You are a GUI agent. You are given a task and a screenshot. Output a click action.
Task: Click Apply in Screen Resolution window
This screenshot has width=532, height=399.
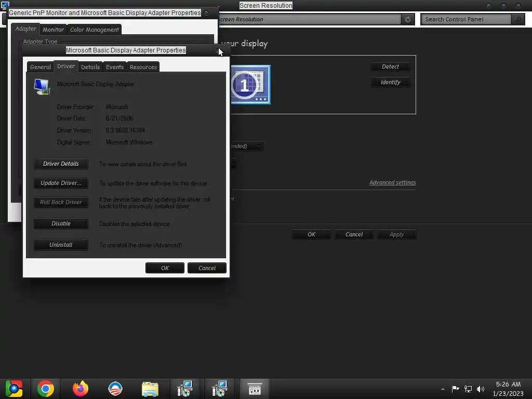tap(396, 234)
